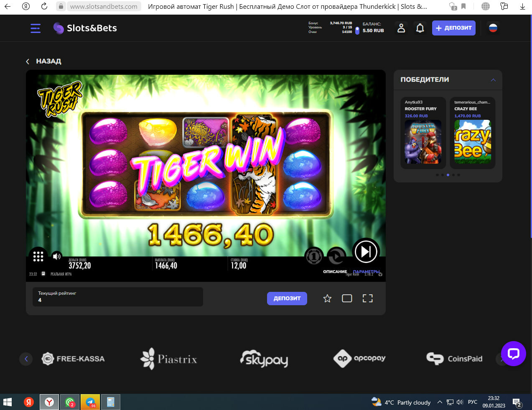Image resolution: width=532 pixels, height=410 pixels.
Task: Open the bet chip selector in game
Action: tap(313, 256)
